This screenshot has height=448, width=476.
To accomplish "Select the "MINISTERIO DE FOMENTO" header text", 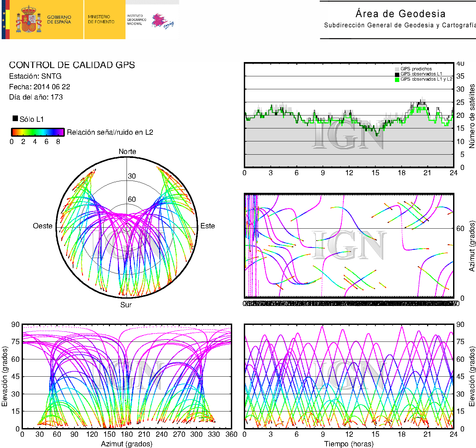I will coord(101,19).
